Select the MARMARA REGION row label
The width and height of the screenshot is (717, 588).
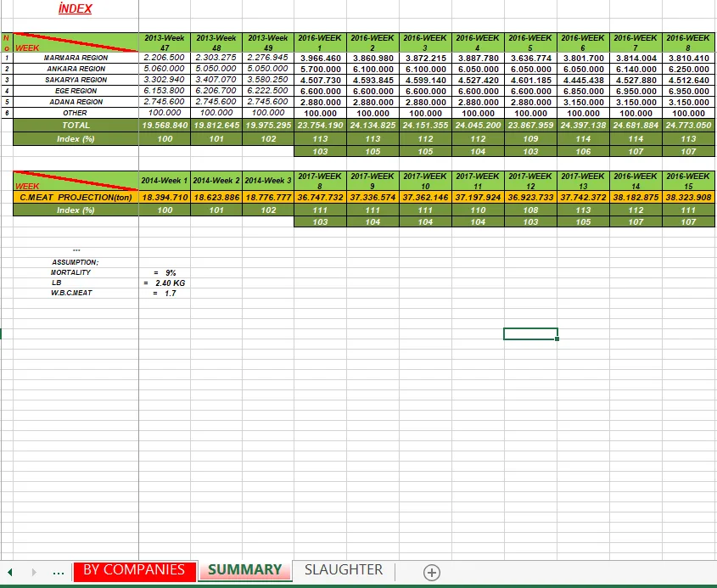point(76,58)
